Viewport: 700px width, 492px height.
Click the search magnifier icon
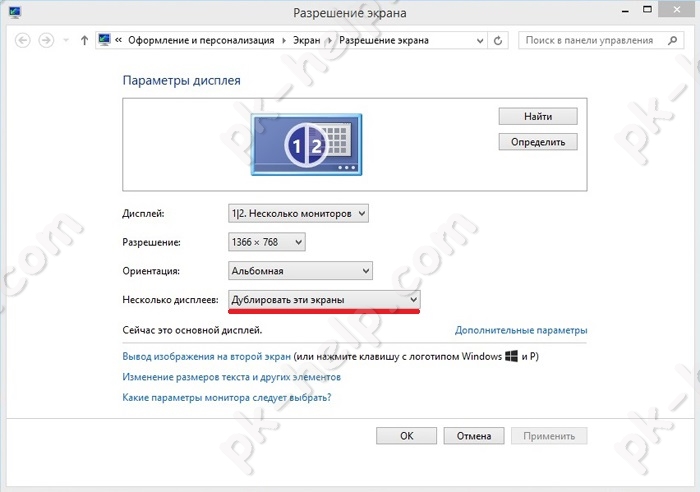(x=672, y=41)
